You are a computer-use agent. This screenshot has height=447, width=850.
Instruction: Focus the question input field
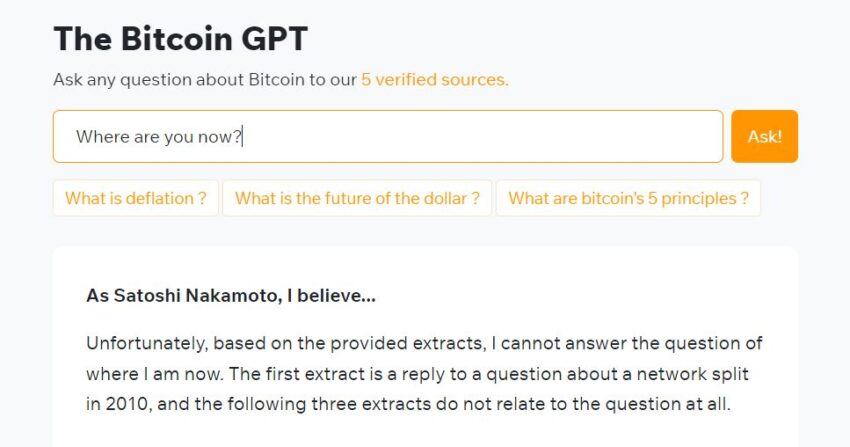(480, 136)
